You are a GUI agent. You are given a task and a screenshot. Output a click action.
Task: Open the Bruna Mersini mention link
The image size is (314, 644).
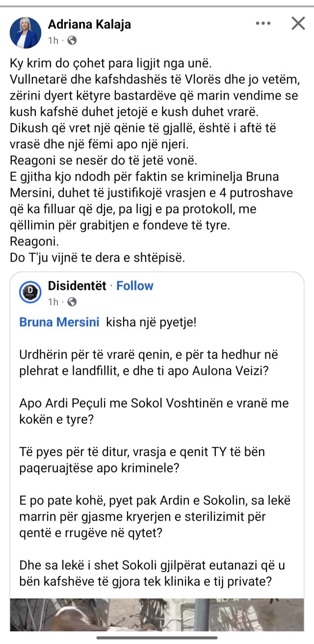59,322
